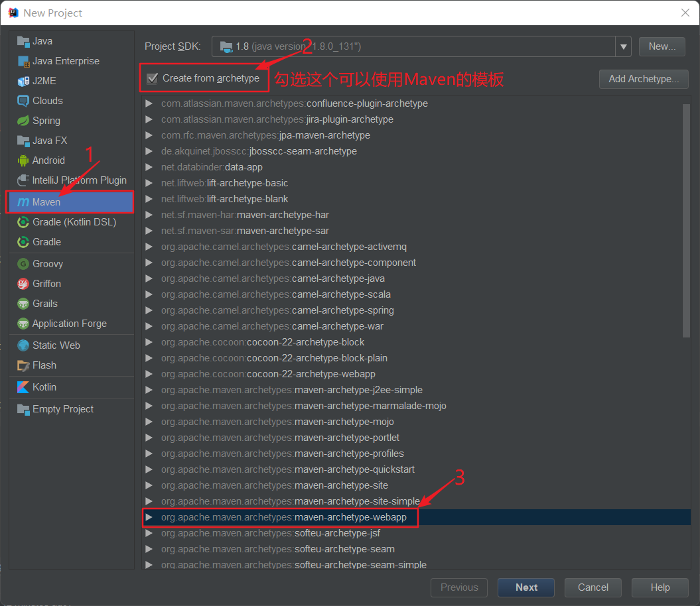
Task: Select Gradle (Kotlin DSL) icon
Action: [23, 222]
